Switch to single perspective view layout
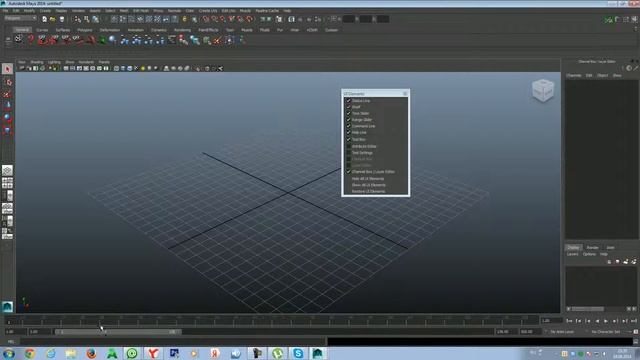The height and width of the screenshot is (360, 640). pyautogui.click(x=7, y=170)
